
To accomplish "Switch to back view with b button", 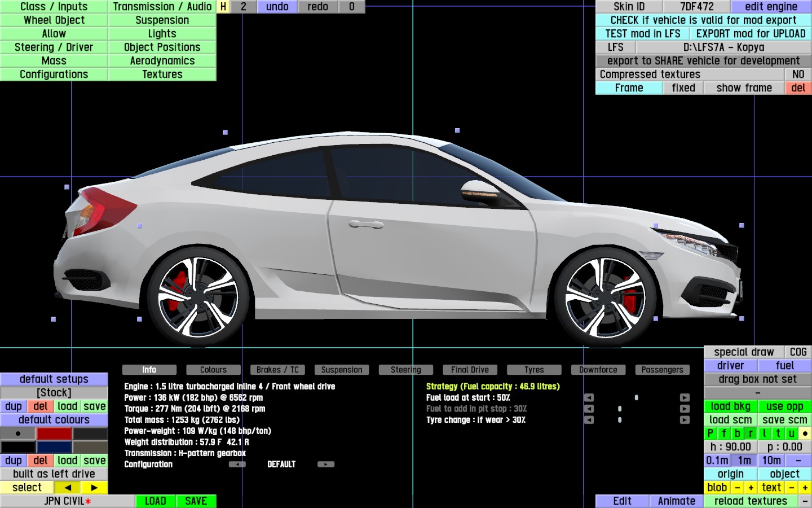I will coord(738,433).
